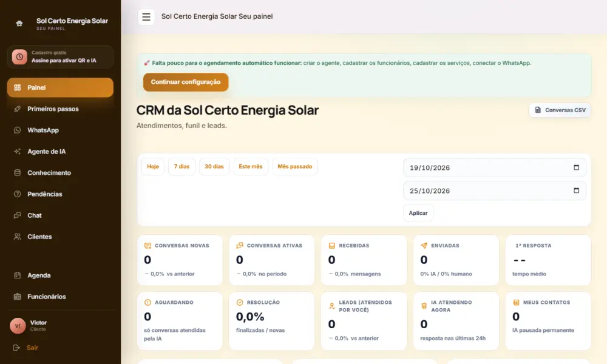Click the logout icon next to Sair

click(x=16, y=348)
